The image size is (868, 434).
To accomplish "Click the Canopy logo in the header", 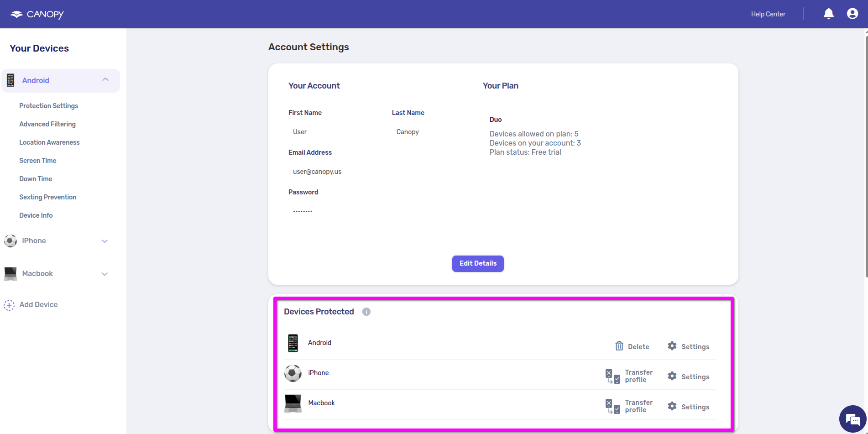I will click(x=37, y=14).
